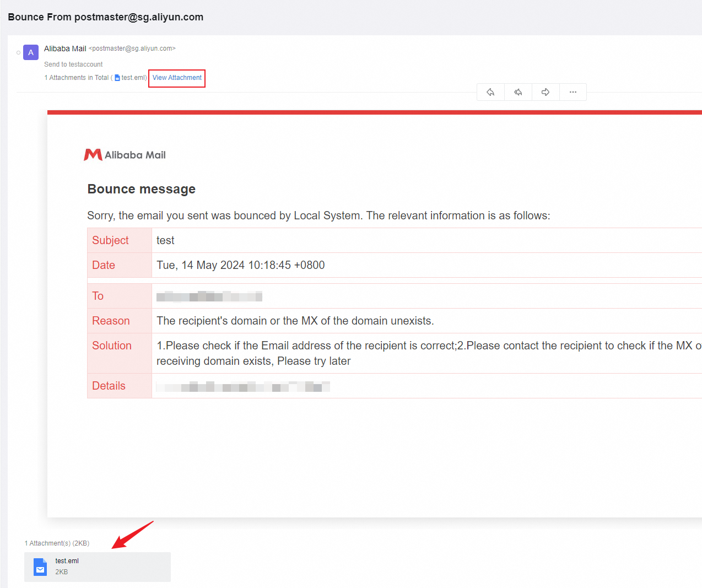
Task: Click '1 Attachments in Total' label
Action: click(77, 78)
